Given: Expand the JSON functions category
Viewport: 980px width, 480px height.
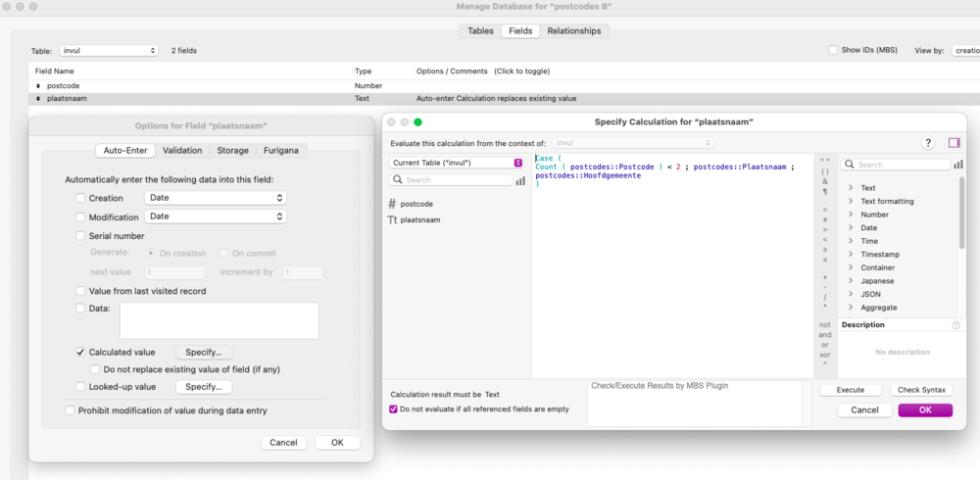Looking at the screenshot, I should tap(851, 294).
